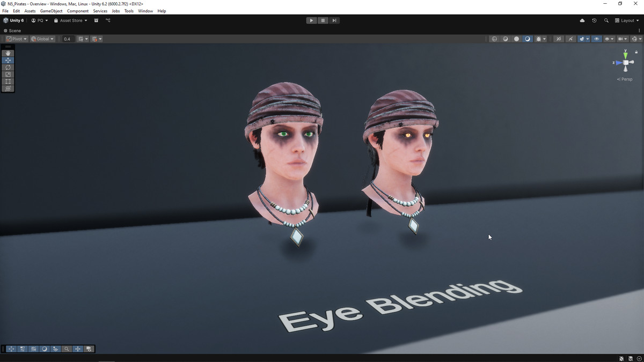Select the Scene tab
The image size is (644, 362).
tap(12, 31)
